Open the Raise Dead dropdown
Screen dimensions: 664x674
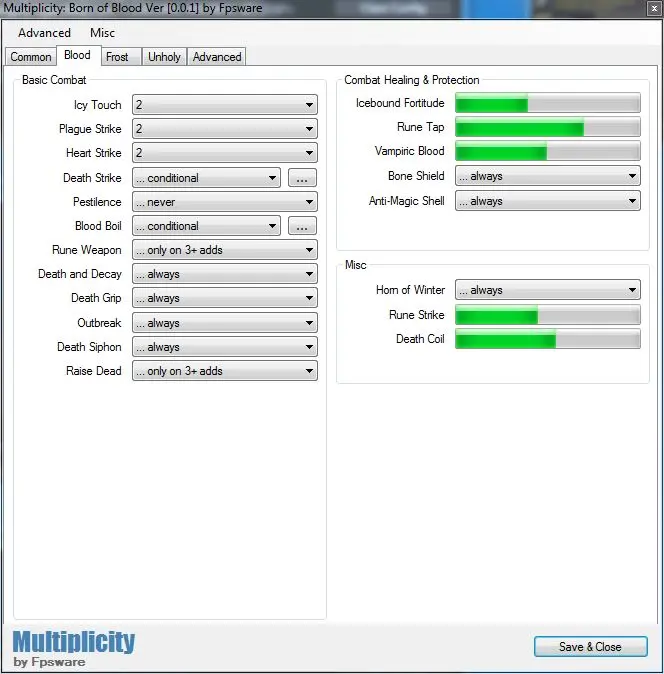225,371
